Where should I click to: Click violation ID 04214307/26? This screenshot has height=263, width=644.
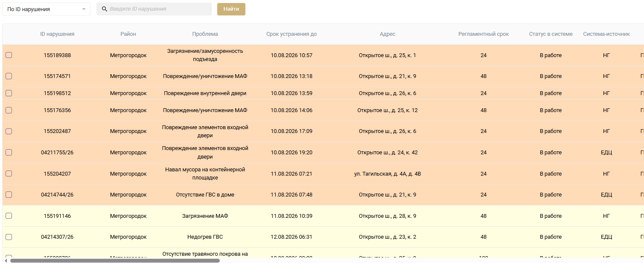point(57,237)
